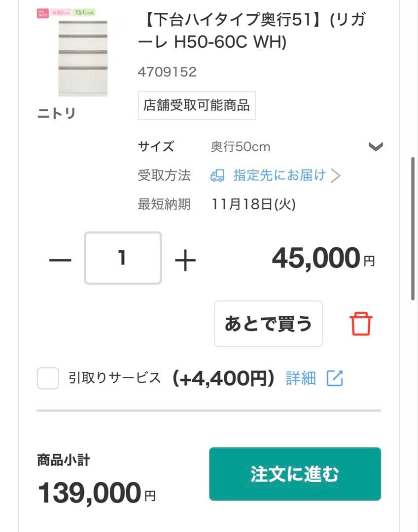Click the 指定先にお届け delivery link
This screenshot has height=532, width=418.
tap(279, 175)
